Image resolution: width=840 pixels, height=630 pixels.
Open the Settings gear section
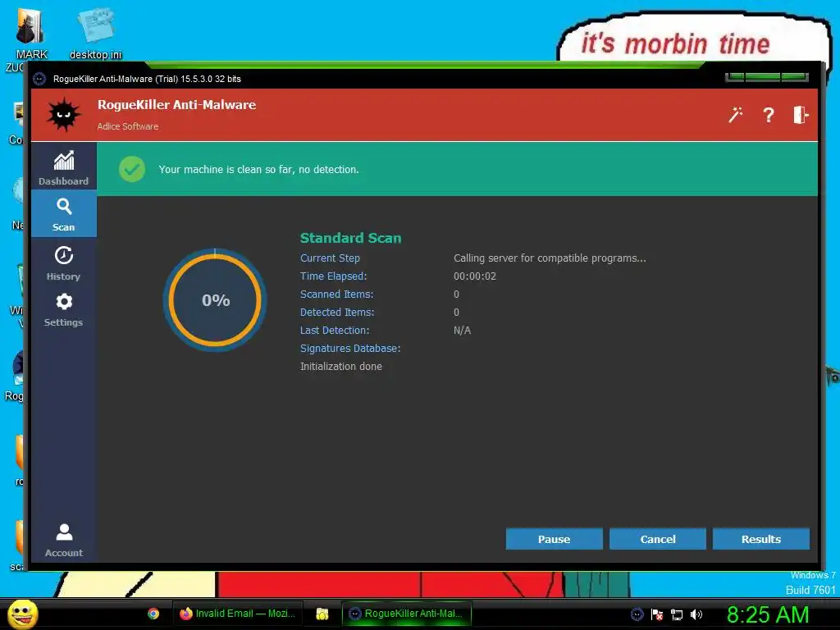(64, 309)
